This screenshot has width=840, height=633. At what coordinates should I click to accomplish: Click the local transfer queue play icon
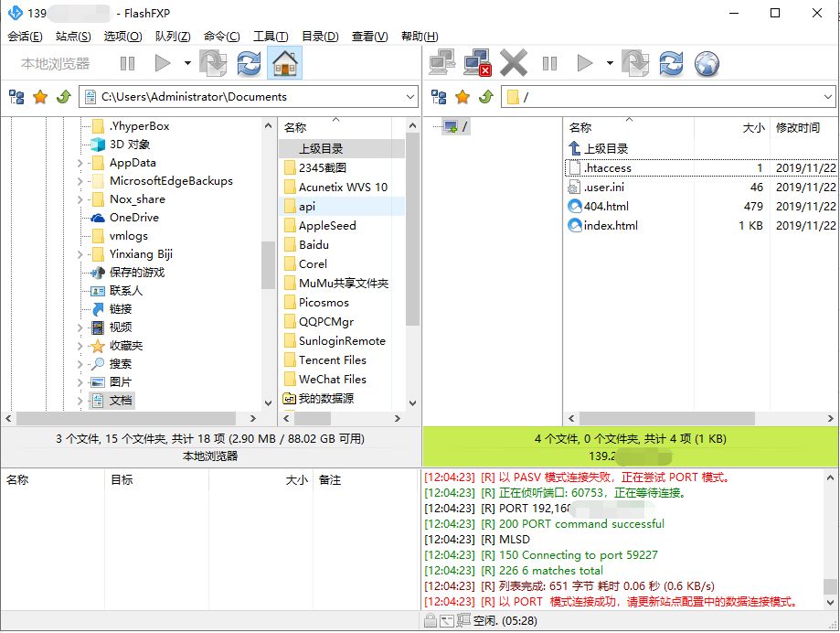[163, 63]
